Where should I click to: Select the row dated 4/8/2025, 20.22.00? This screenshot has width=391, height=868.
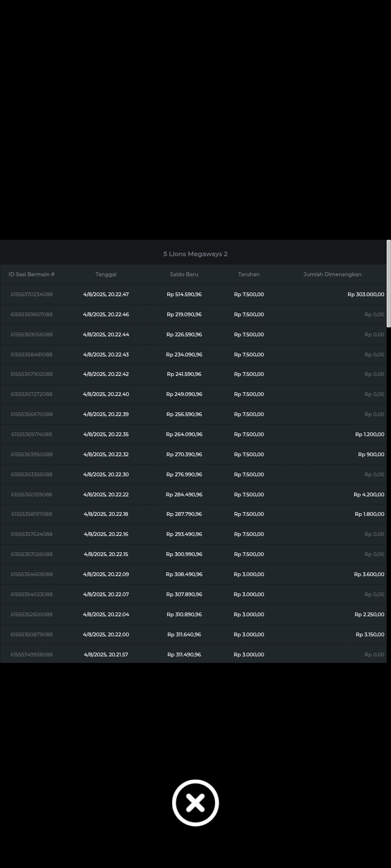click(106, 635)
